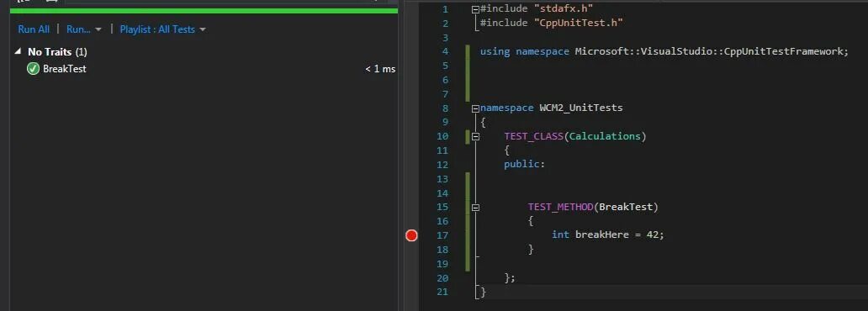Click the 'public:' access specifier
This screenshot has width=868, height=311.
[525, 165]
